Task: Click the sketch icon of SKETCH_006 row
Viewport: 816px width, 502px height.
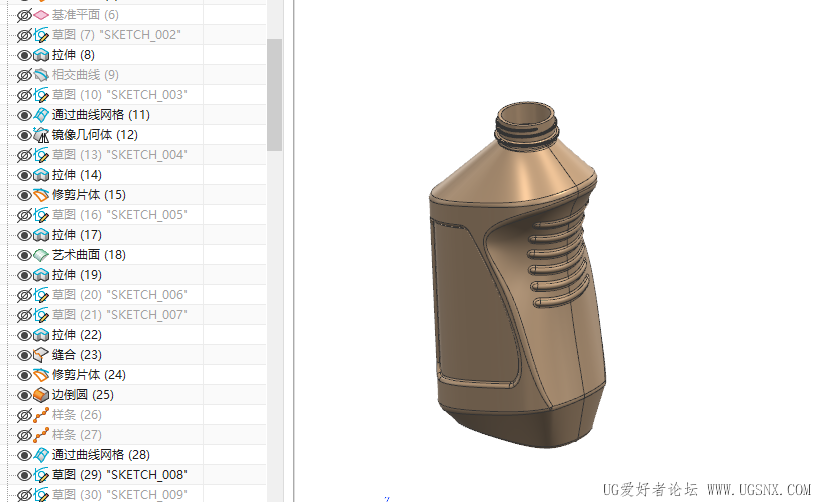Action: (x=41, y=295)
